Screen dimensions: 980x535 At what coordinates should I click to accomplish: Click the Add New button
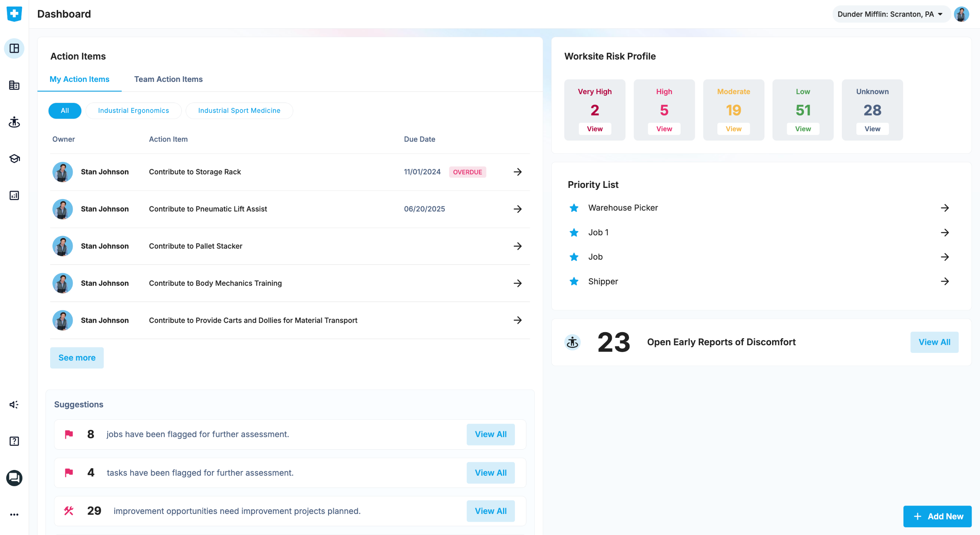pyautogui.click(x=938, y=516)
